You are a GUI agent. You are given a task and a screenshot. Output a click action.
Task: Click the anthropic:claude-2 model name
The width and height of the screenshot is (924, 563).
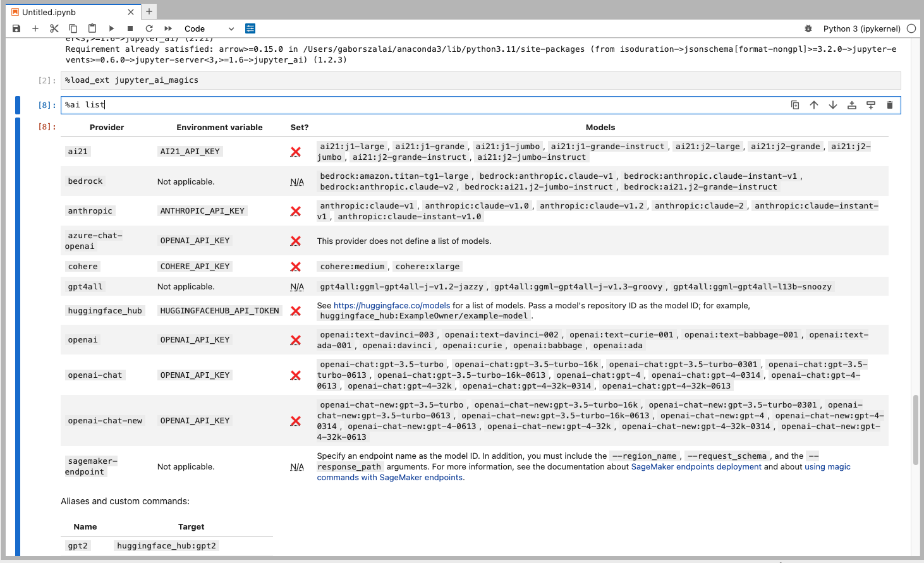[700, 206]
